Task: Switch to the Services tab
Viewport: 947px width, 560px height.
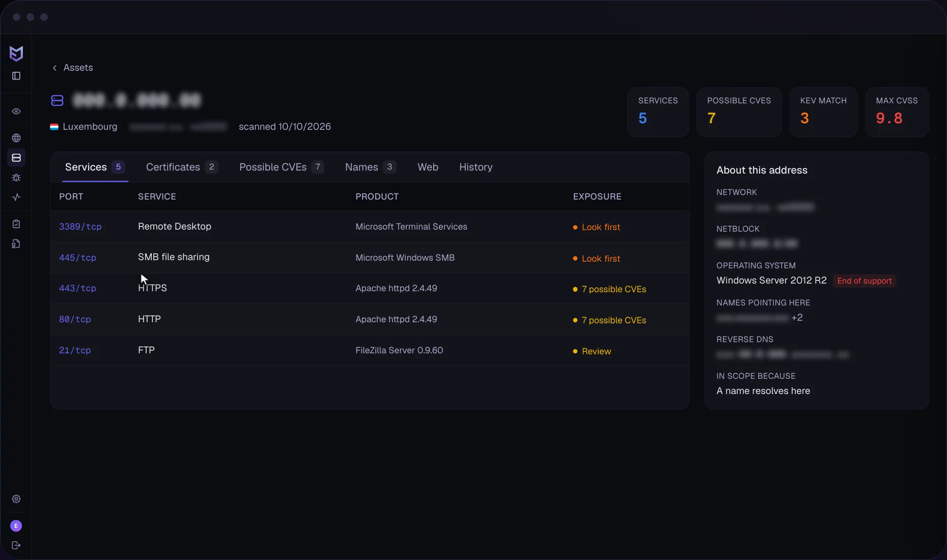Action: point(95,167)
